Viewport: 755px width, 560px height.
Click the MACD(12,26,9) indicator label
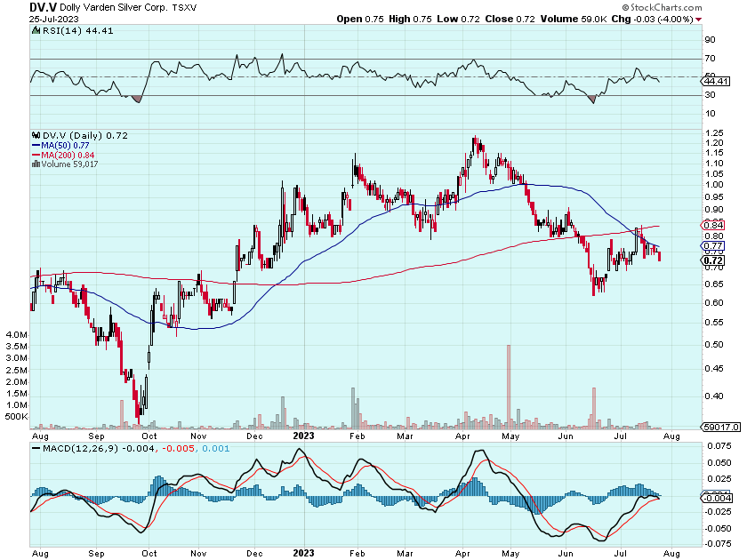tap(80, 448)
